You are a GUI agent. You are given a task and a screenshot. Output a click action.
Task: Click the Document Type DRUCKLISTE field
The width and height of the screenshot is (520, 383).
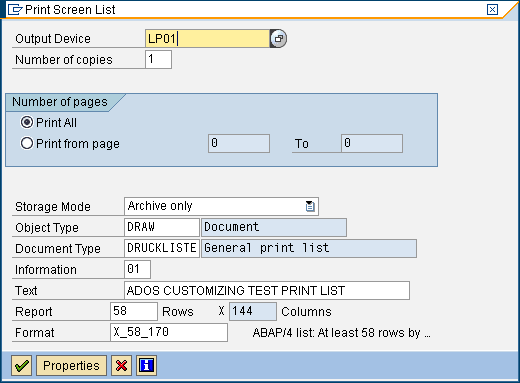[x=162, y=248]
